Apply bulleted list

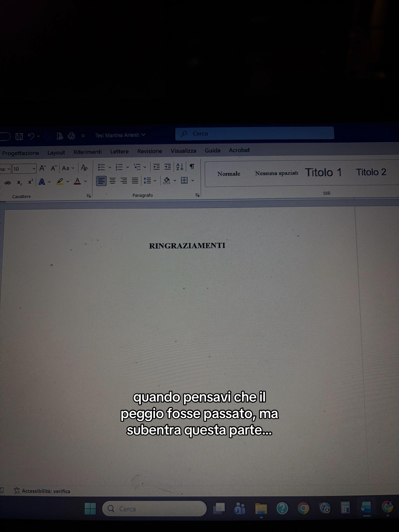point(102,167)
